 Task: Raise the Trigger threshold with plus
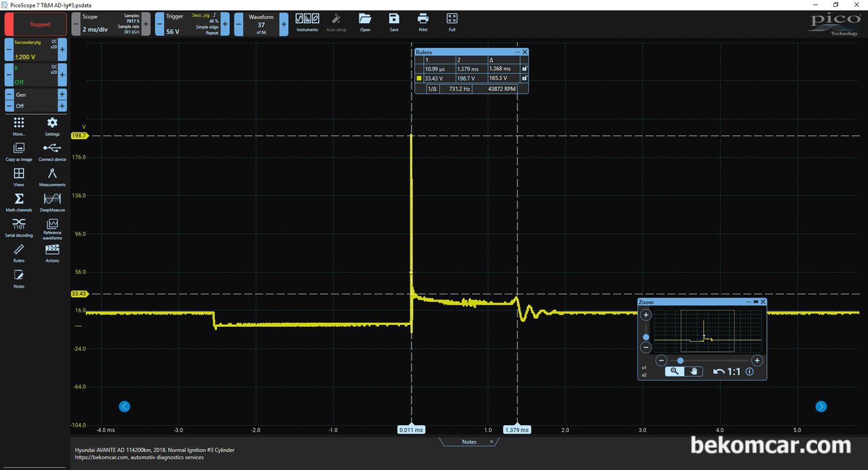(x=225, y=24)
